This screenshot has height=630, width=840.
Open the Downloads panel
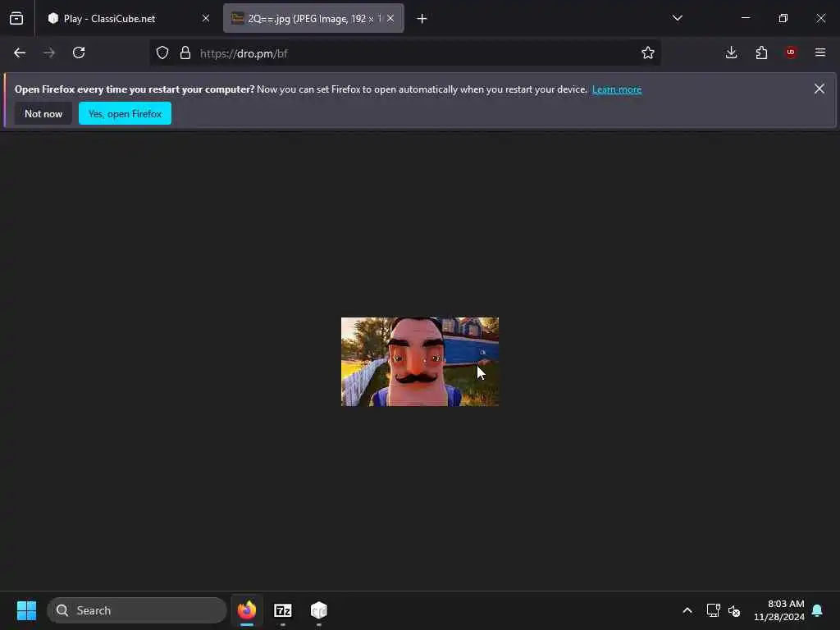tap(731, 52)
